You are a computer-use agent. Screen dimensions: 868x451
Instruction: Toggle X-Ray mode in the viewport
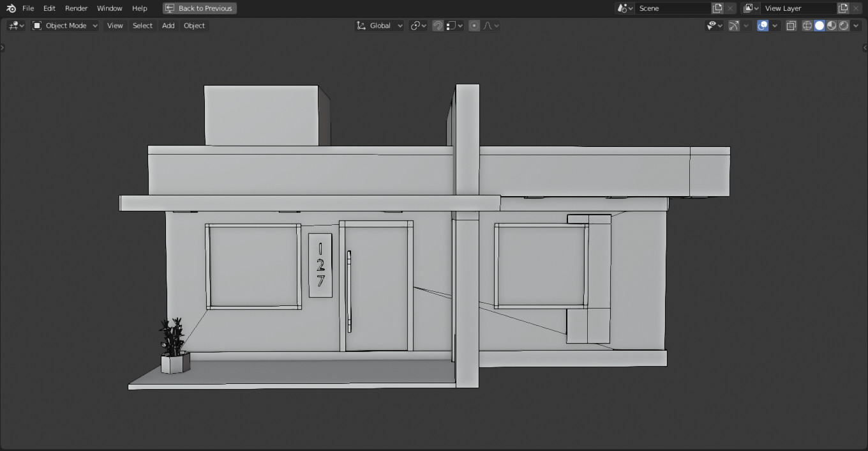click(791, 26)
